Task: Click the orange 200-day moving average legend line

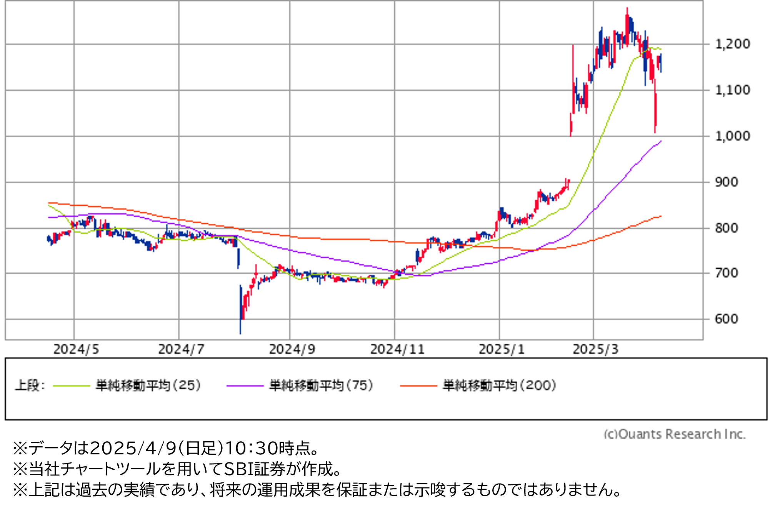Action: tap(418, 386)
